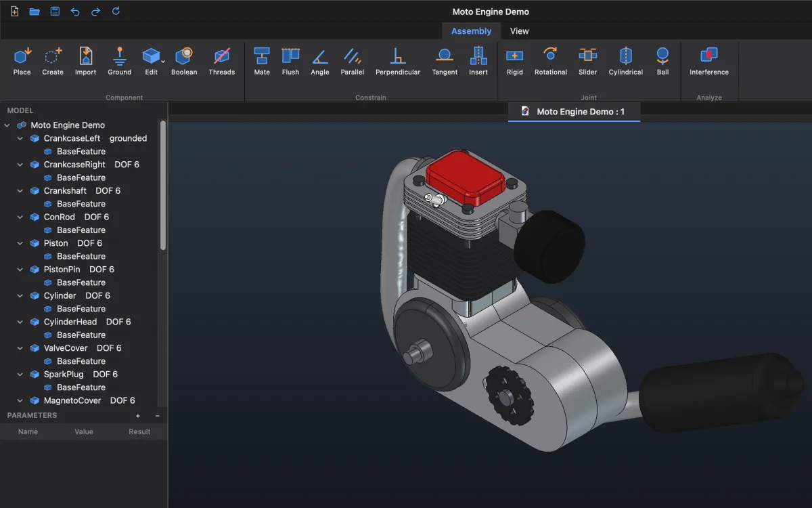Select the Threads tool
Screen dimensions: 812x508
coord(222,62)
